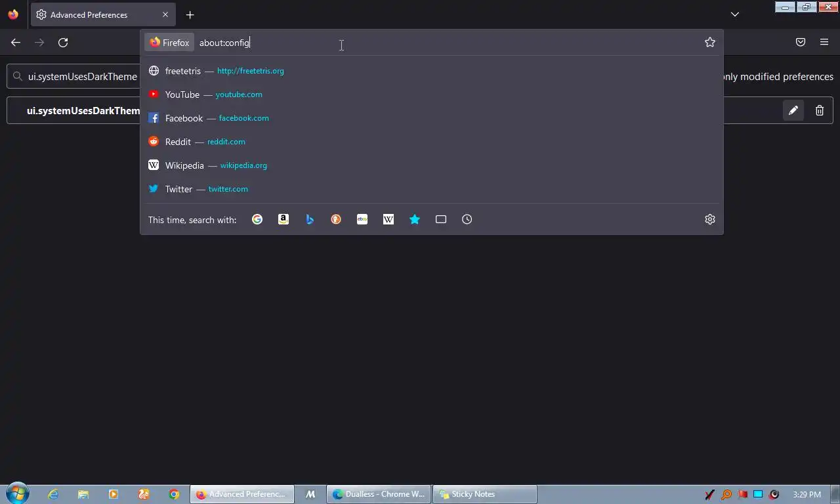Search this time with eBay

pos(362,219)
